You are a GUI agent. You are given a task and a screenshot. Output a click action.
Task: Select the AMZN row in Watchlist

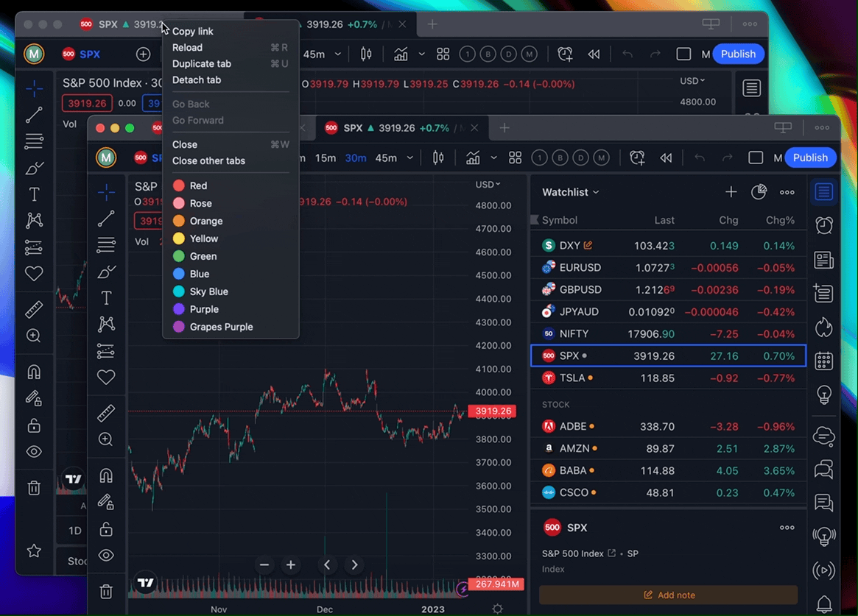(668, 448)
